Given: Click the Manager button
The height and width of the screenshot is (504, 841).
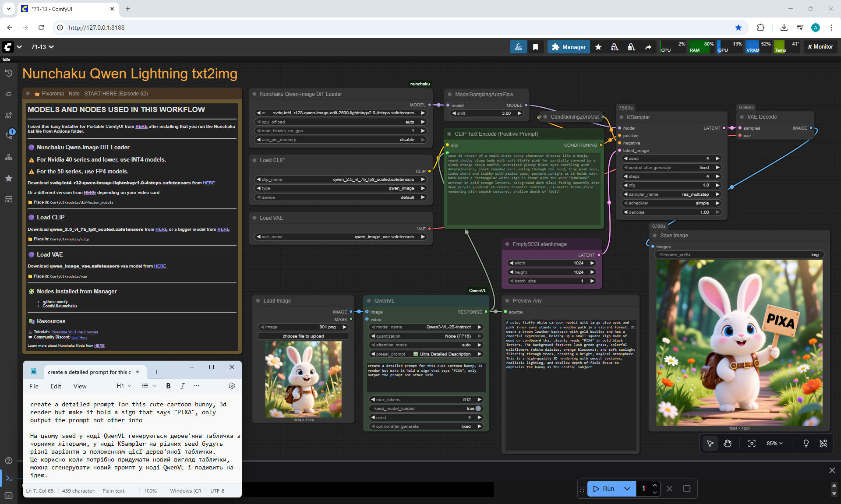Looking at the screenshot, I should tap(569, 47).
